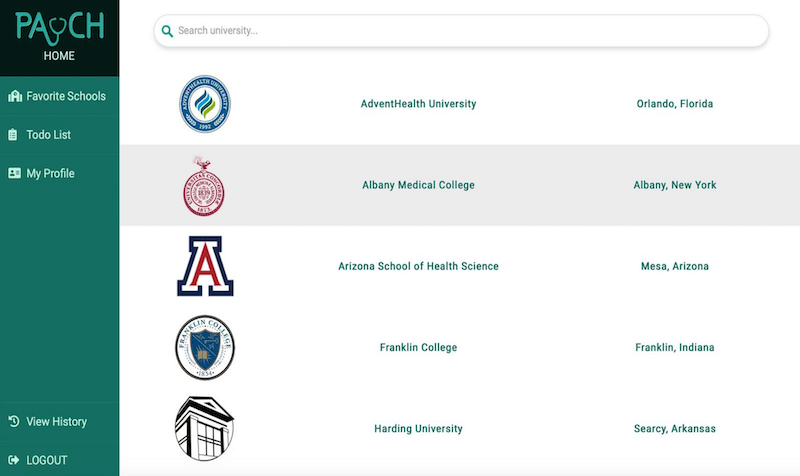Click the View History clock icon
This screenshot has height=476, width=800.
[x=14, y=421]
